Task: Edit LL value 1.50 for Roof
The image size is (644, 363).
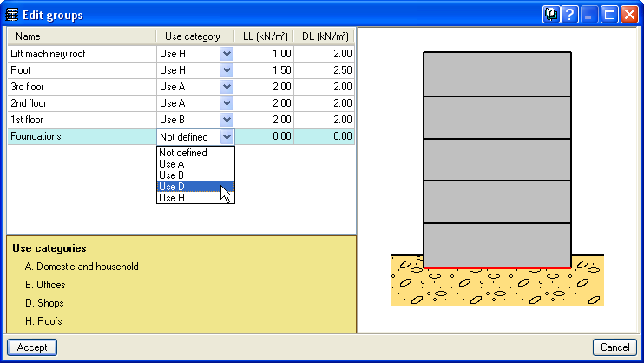Action: (x=265, y=70)
